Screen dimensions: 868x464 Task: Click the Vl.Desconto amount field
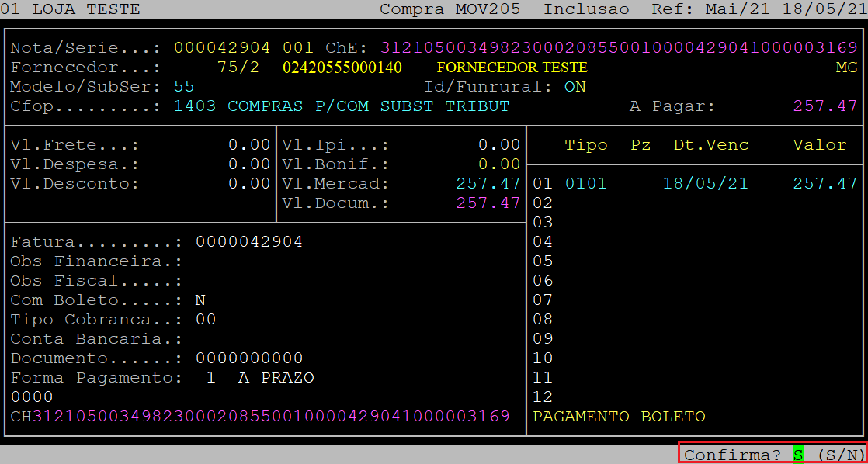click(249, 184)
